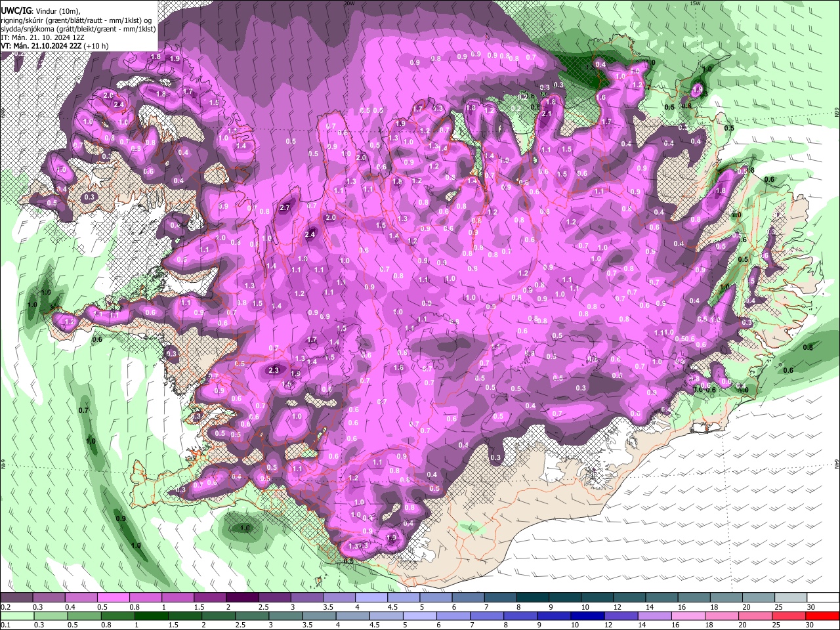Click the 20W longitude label at top edge
The image size is (840, 630).
click(x=349, y=3)
